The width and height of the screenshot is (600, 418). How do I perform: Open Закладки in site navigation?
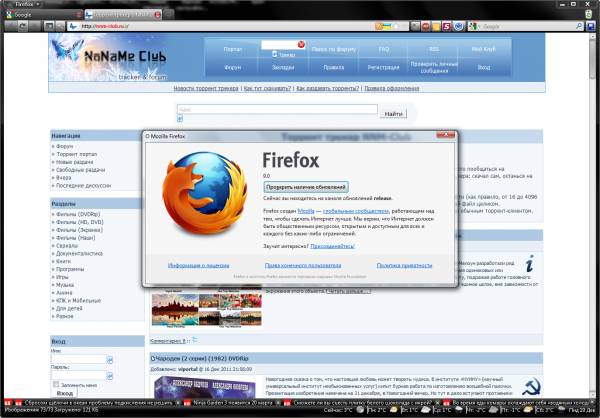[283, 67]
